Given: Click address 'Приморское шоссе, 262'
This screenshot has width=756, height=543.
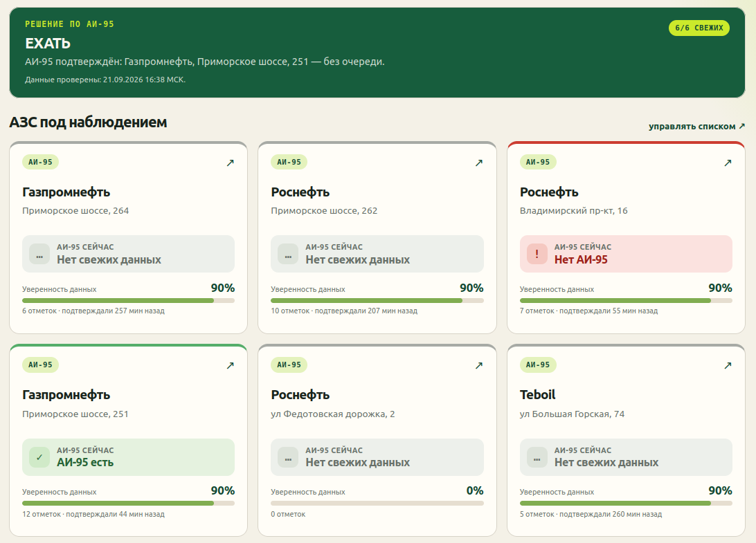Looking at the screenshot, I should pyautogui.click(x=324, y=210).
